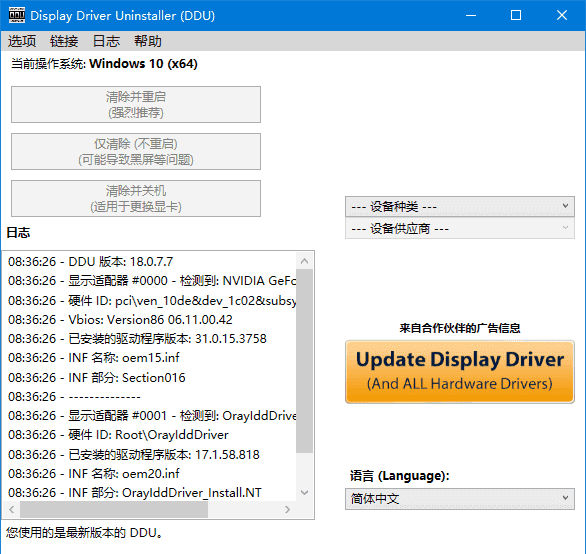Click the log scroll left arrow
Image resolution: width=586 pixels, height=554 pixels.
(x=12, y=509)
